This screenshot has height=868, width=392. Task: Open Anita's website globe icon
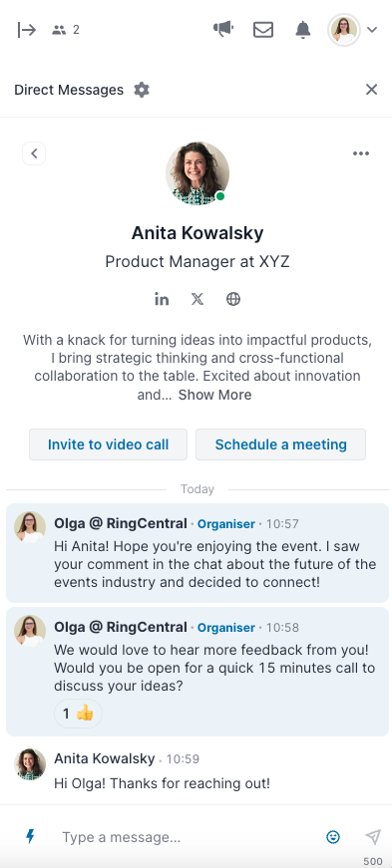[233, 300]
